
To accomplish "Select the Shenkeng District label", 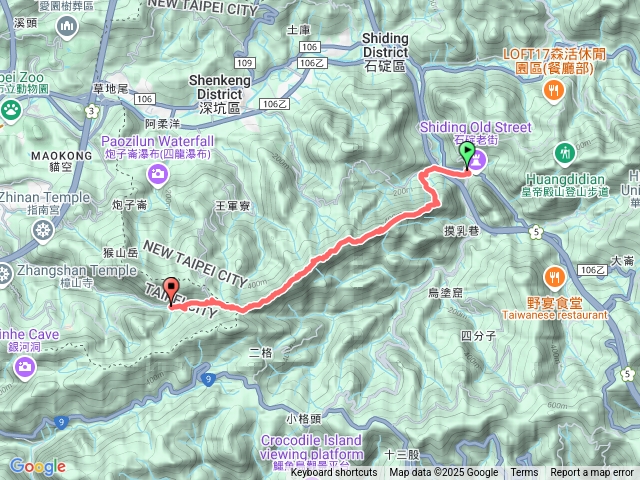I will [220, 94].
